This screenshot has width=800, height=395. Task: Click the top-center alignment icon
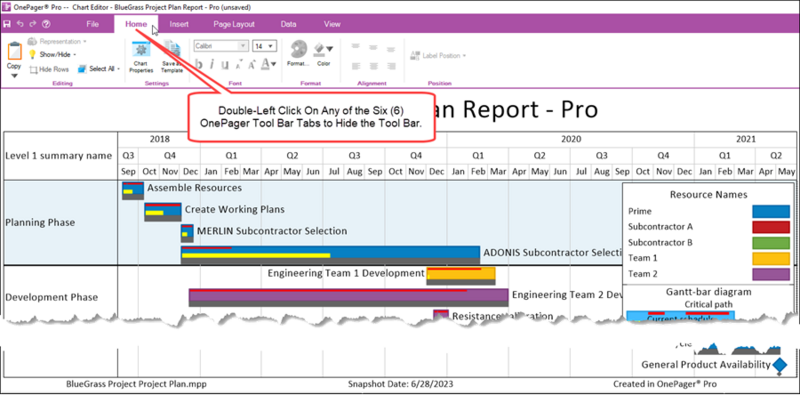[374, 46]
